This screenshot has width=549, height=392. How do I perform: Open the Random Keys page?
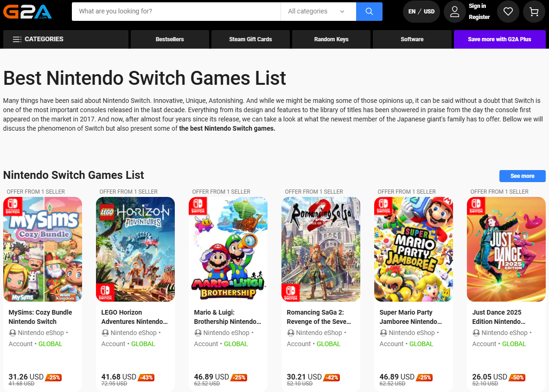click(x=331, y=39)
